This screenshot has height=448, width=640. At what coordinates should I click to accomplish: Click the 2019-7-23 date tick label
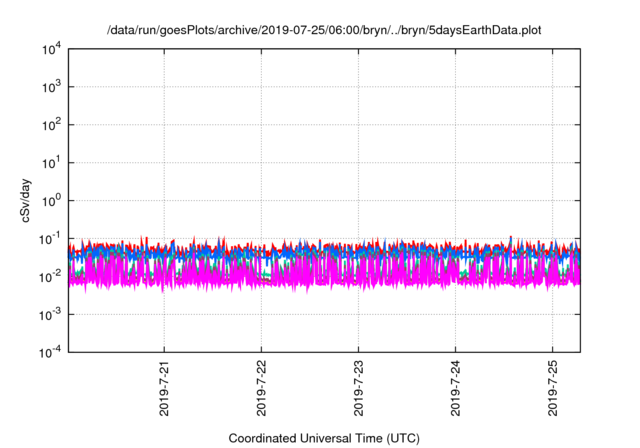coord(358,388)
